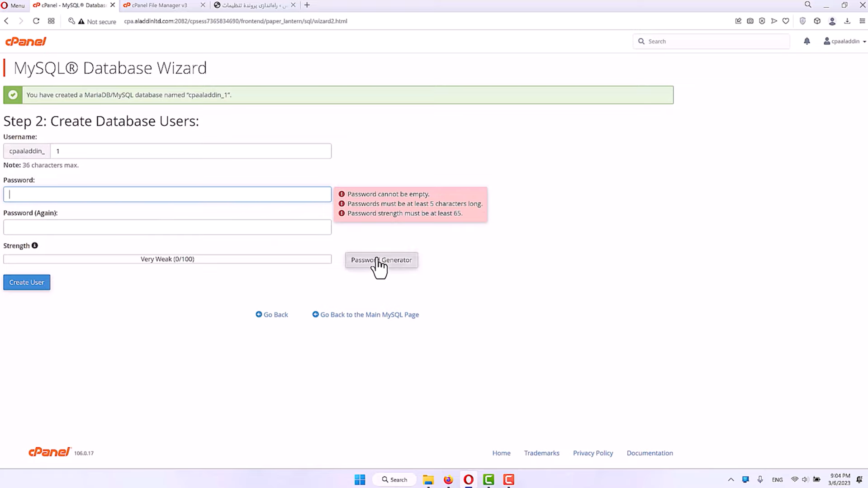Open the Documentation footer link
The width and height of the screenshot is (868, 488).
[x=650, y=453]
